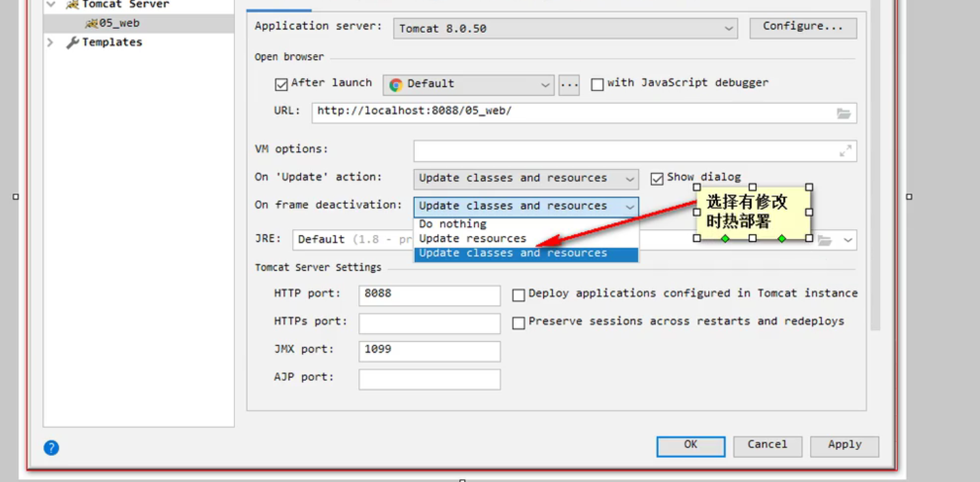Select the Do nothing option
The width and height of the screenshot is (980, 482).
click(x=526, y=224)
